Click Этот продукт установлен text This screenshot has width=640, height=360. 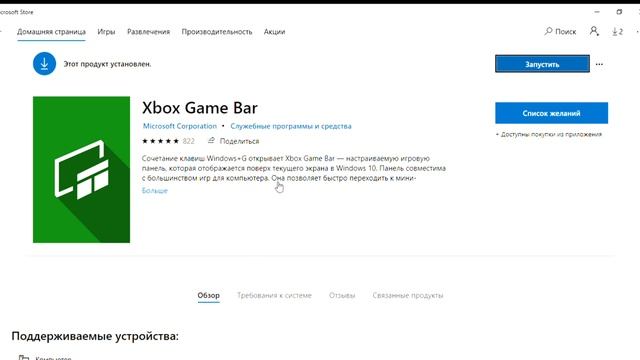pyautogui.click(x=107, y=64)
